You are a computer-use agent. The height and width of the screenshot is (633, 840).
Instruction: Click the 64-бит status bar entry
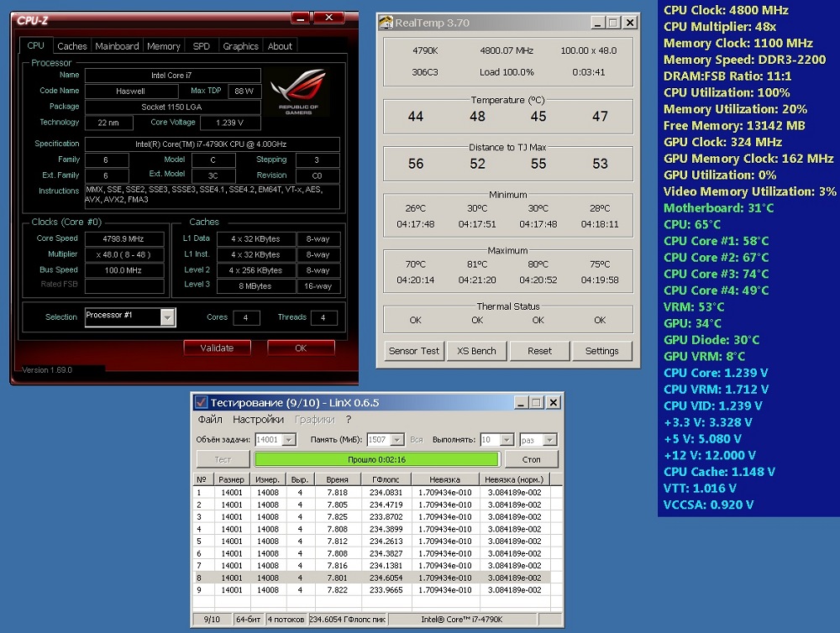248,619
